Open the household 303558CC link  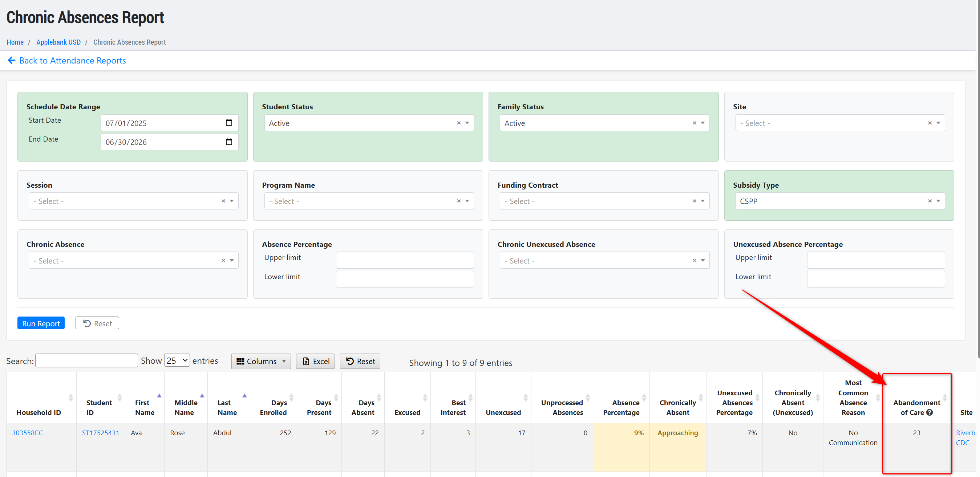27,433
